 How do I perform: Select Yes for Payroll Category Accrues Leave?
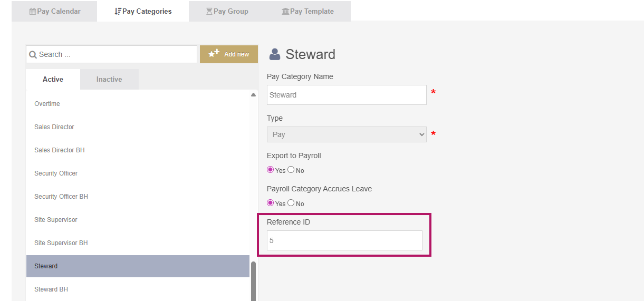[271, 203]
